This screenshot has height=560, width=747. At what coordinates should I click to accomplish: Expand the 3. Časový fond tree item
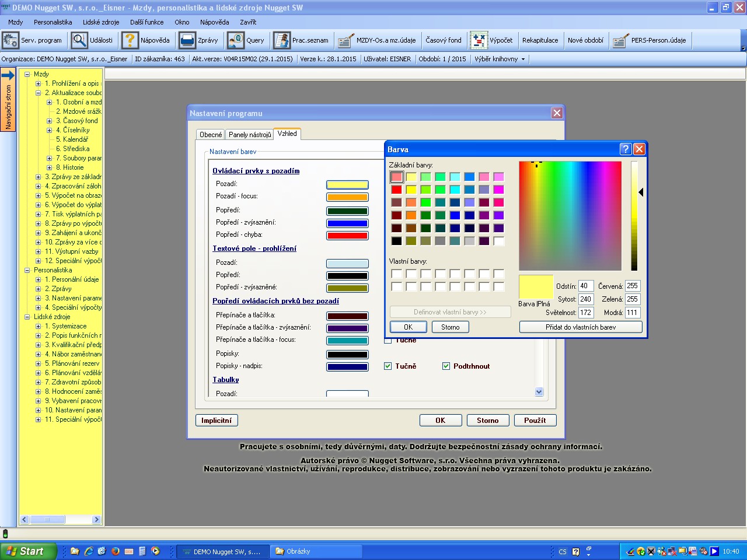click(49, 121)
